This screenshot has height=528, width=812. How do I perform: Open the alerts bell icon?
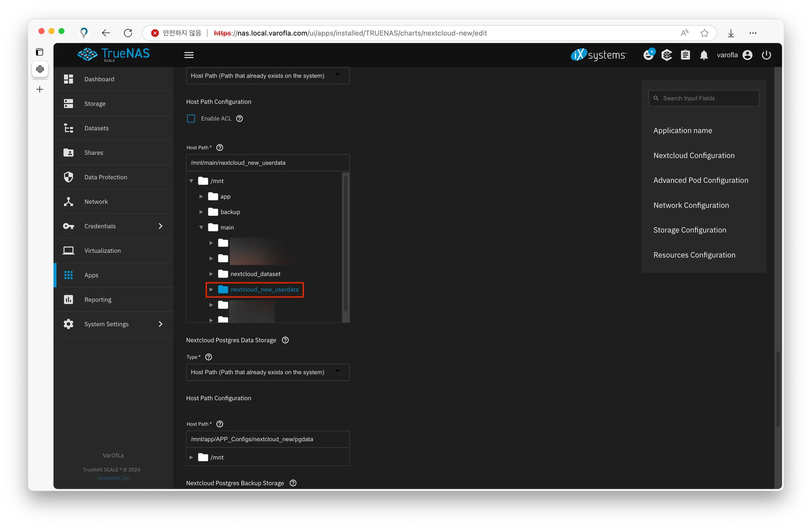point(704,55)
